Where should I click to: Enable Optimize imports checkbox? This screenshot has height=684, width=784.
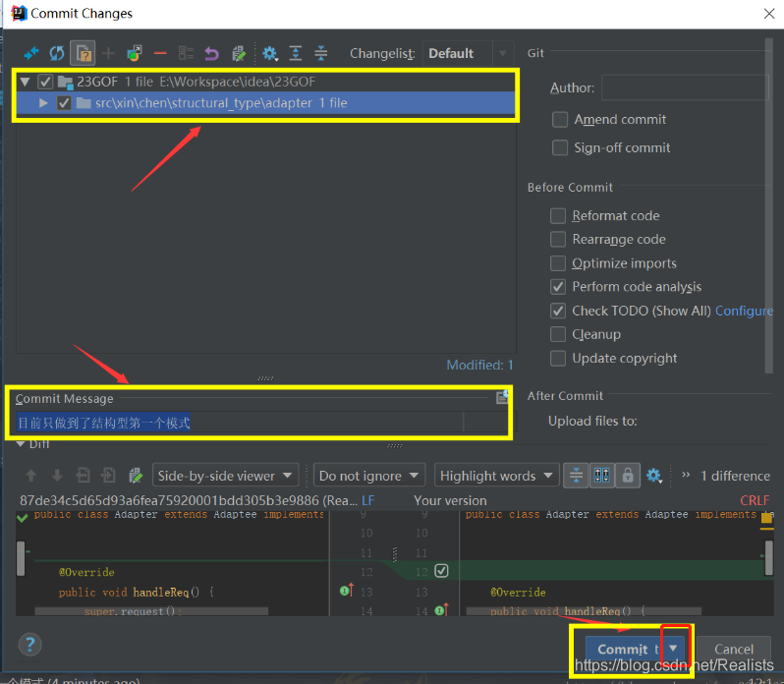[x=558, y=263]
